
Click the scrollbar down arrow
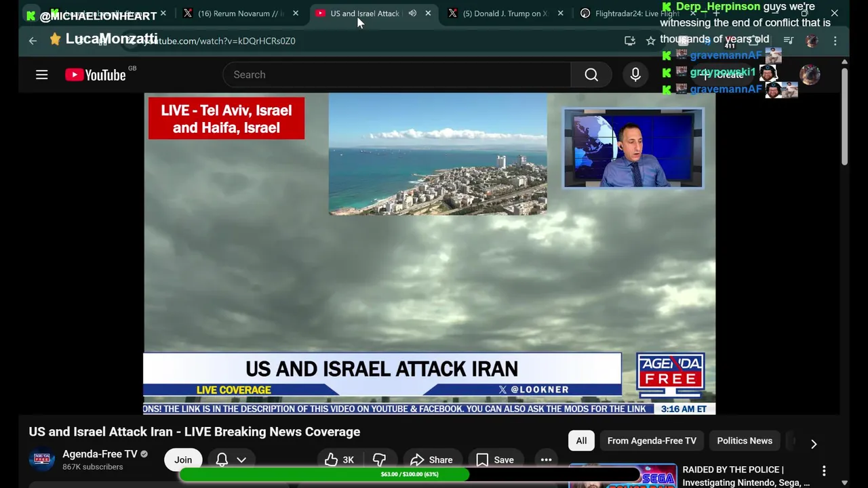844,483
